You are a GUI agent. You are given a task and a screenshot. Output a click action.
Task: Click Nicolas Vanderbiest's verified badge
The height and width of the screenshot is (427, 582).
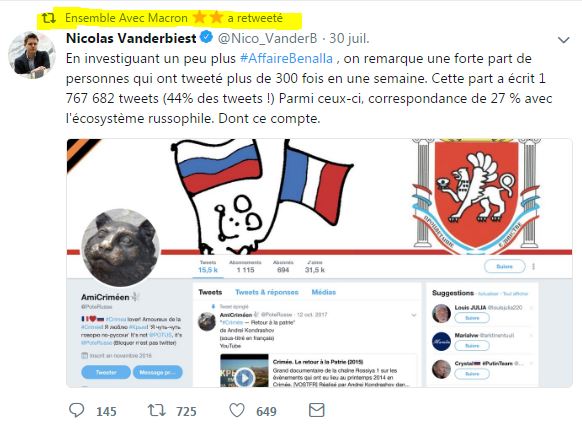(x=206, y=38)
